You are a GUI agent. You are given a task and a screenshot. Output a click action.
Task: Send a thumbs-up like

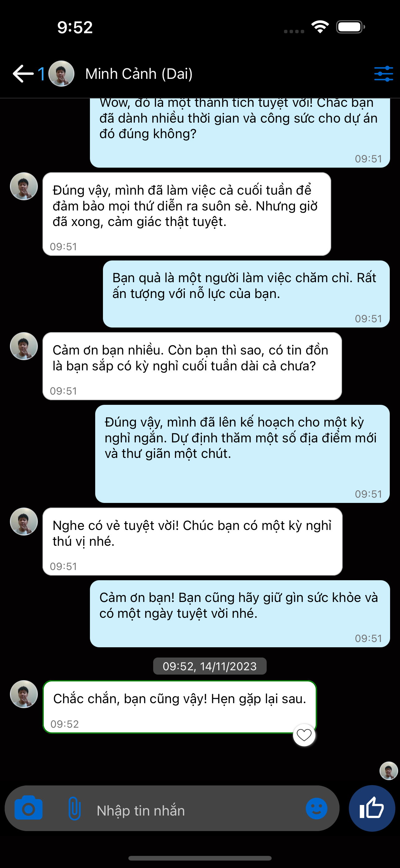372,808
